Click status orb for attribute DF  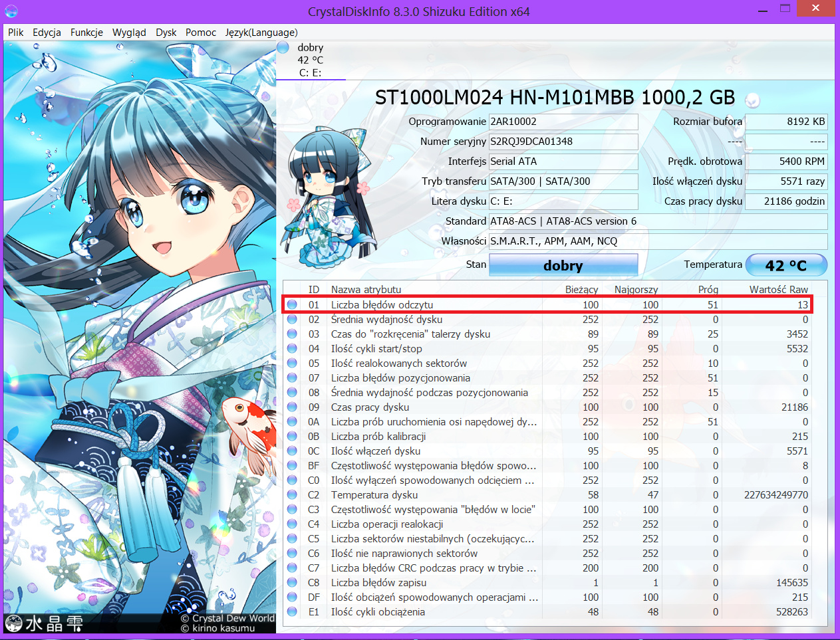pyautogui.click(x=292, y=597)
